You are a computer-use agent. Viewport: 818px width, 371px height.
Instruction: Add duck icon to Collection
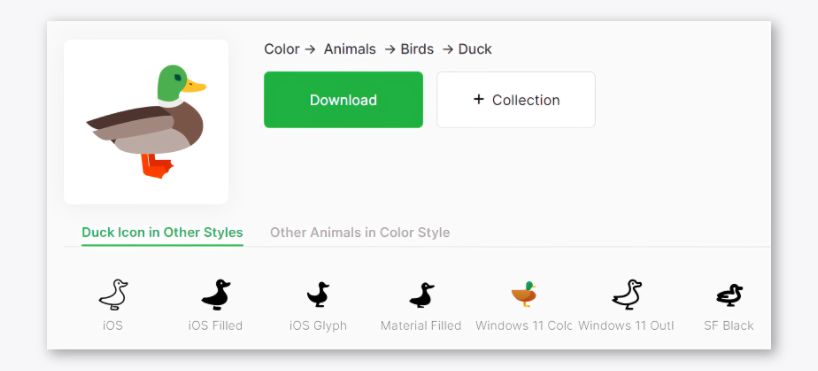[x=516, y=100]
